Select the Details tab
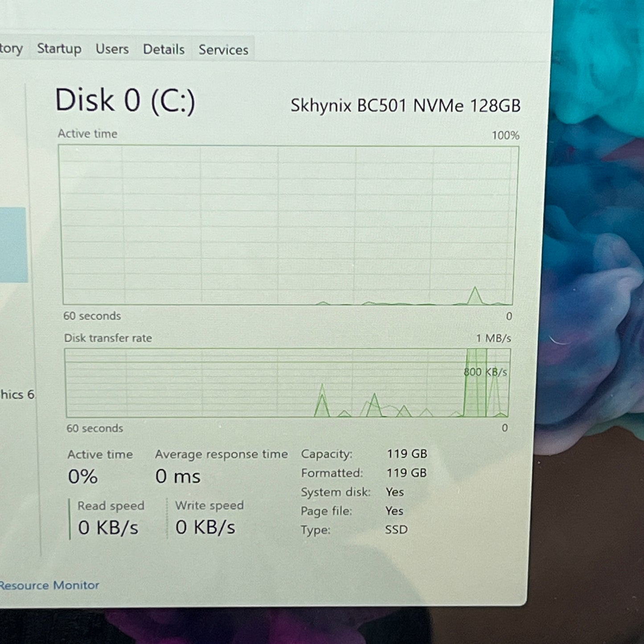 coord(164,49)
